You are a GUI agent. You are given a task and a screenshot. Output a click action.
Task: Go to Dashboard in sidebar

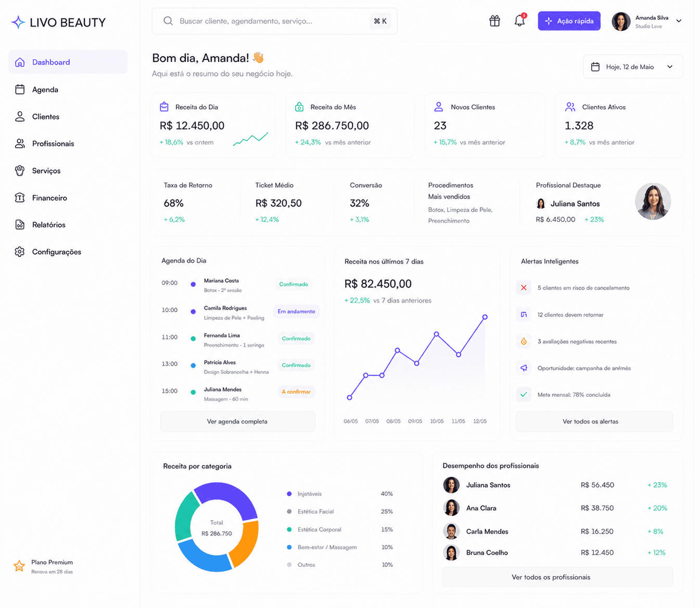coord(68,62)
